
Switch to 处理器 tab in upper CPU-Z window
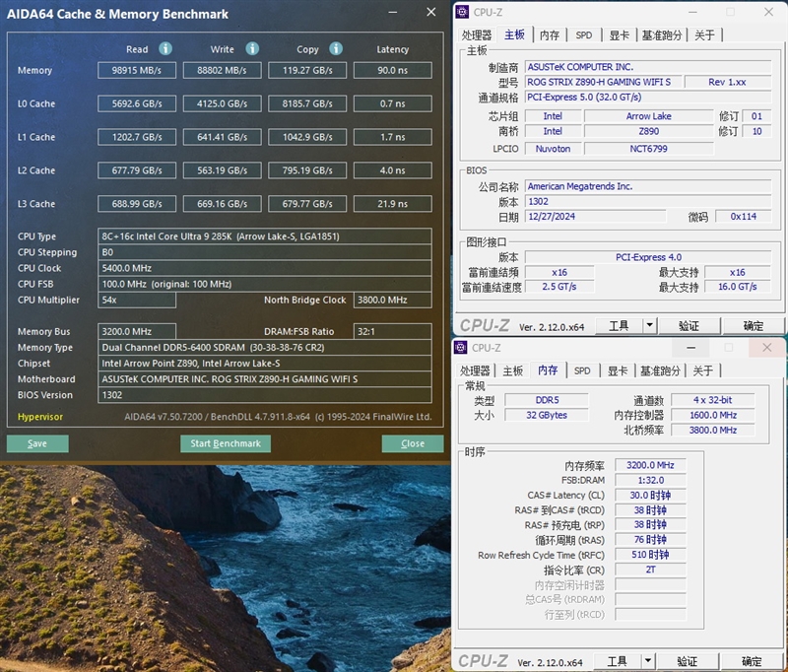point(477,35)
